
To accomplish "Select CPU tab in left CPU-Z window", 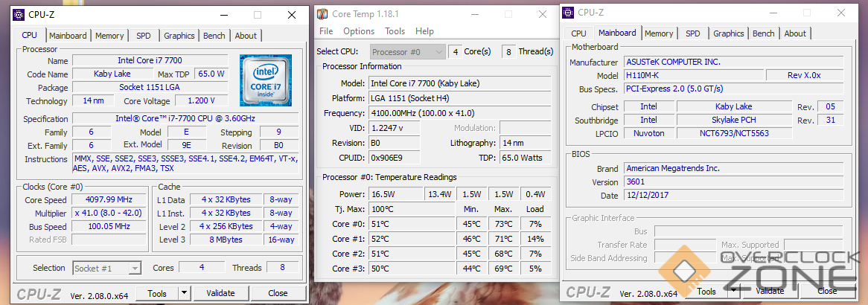I will click(x=29, y=35).
